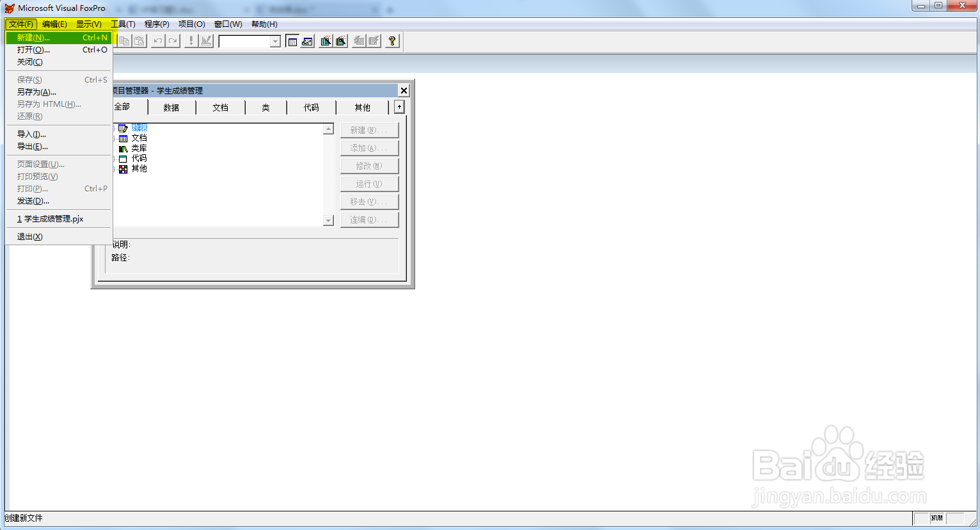Screen dimensions: 980x530
Task: Click the tree list scroll-up arrow
Action: click(329, 129)
